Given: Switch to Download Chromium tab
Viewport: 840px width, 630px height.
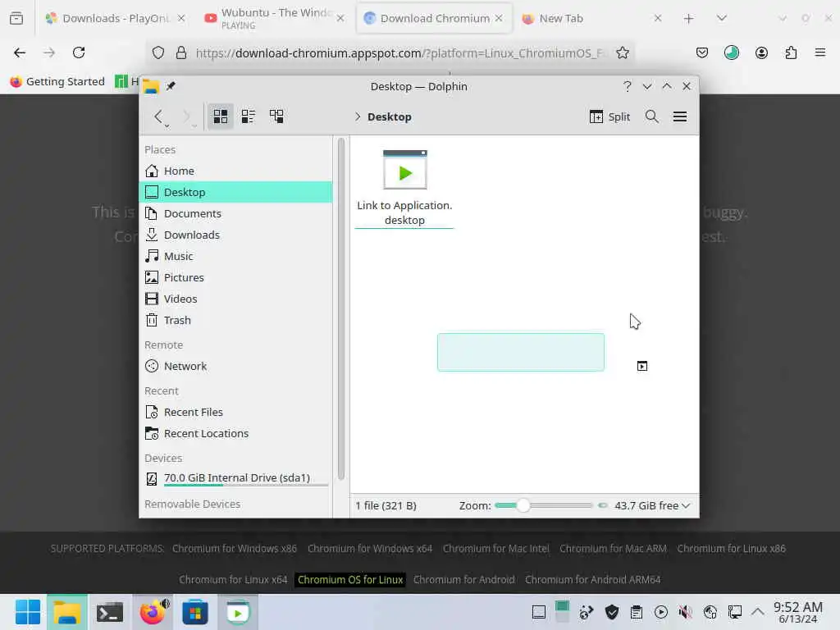Looking at the screenshot, I should pos(434,18).
